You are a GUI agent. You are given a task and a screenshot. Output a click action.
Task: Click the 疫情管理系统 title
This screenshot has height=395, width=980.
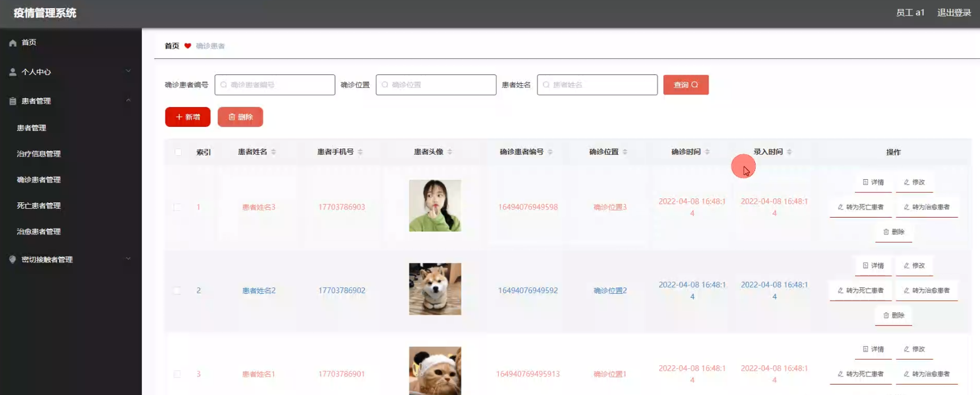tap(45, 13)
